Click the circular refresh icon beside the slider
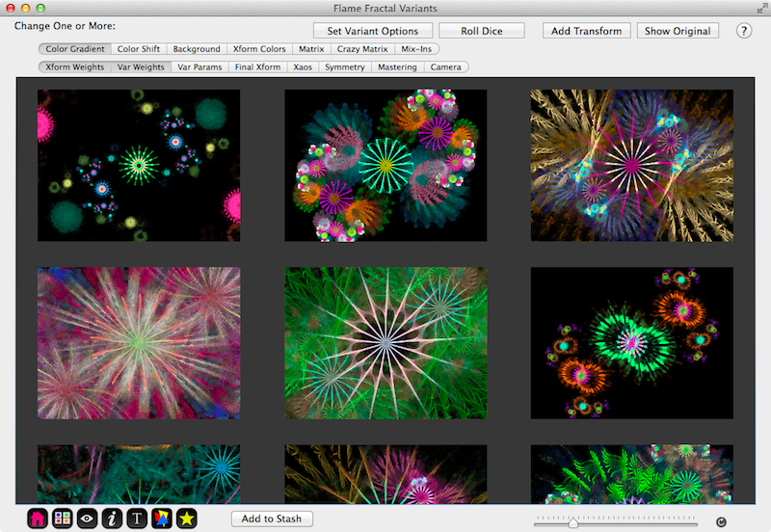771x532 pixels. tap(721, 522)
